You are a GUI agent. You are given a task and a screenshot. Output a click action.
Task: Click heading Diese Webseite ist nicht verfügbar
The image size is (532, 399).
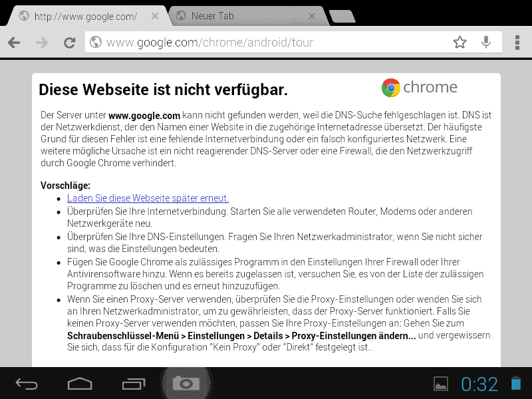[163, 90]
